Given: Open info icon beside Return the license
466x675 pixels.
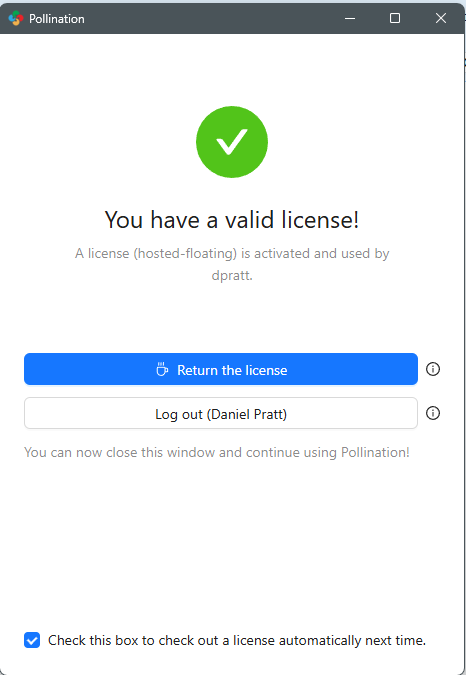Looking at the screenshot, I should click(x=433, y=369).
